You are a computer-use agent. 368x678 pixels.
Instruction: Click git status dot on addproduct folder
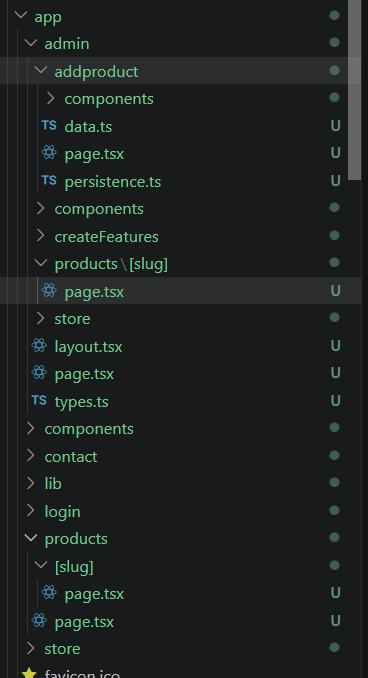point(334,70)
